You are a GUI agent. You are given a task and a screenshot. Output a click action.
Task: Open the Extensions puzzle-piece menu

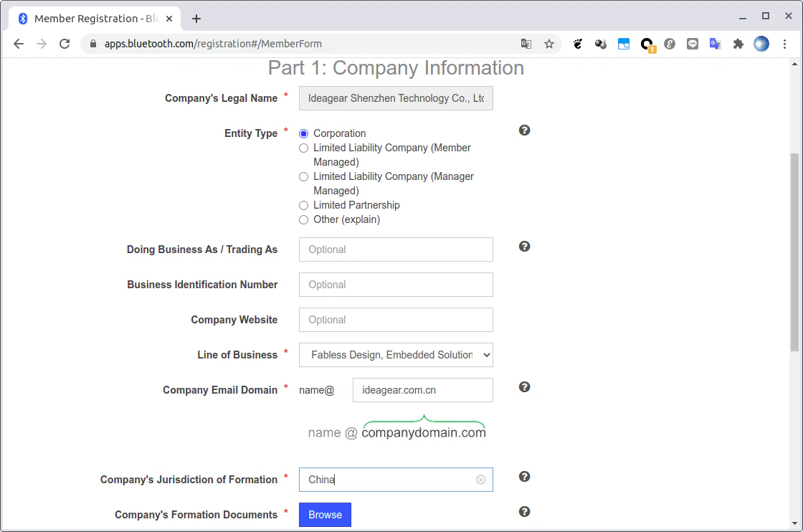(x=738, y=44)
